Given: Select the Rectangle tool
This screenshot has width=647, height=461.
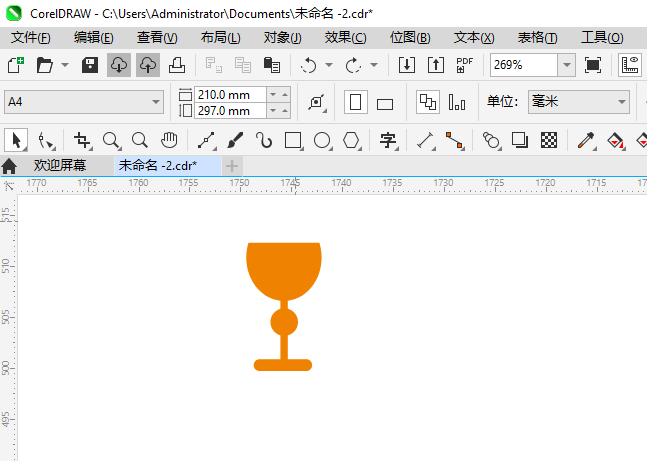Looking at the screenshot, I should [293, 141].
